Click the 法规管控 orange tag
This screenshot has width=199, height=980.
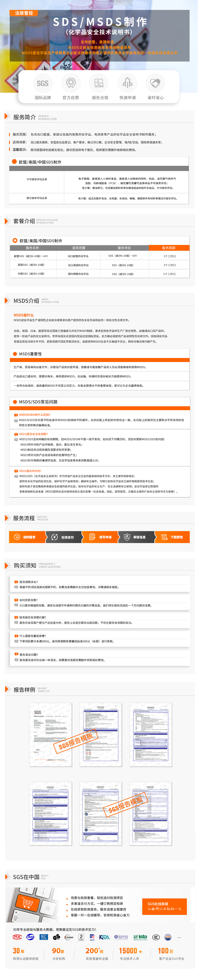[x=24, y=13]
